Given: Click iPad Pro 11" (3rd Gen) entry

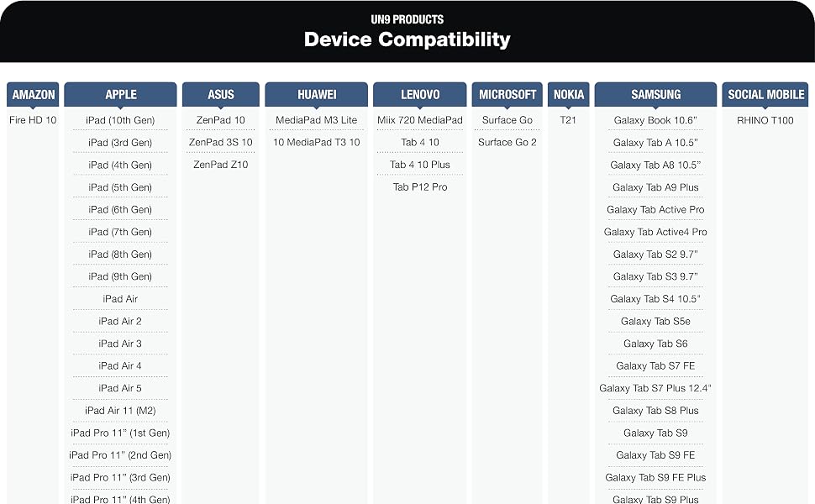Looking at the screenshot, I should 120,477.
